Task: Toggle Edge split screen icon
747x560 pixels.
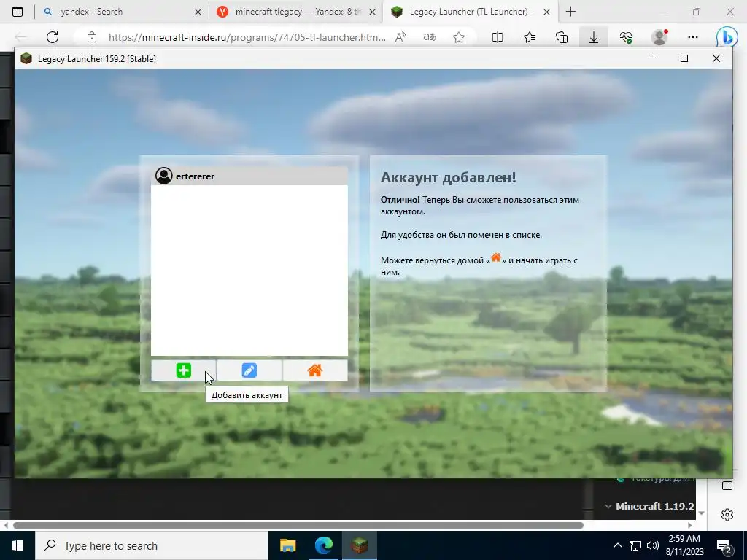Action: 498,37
